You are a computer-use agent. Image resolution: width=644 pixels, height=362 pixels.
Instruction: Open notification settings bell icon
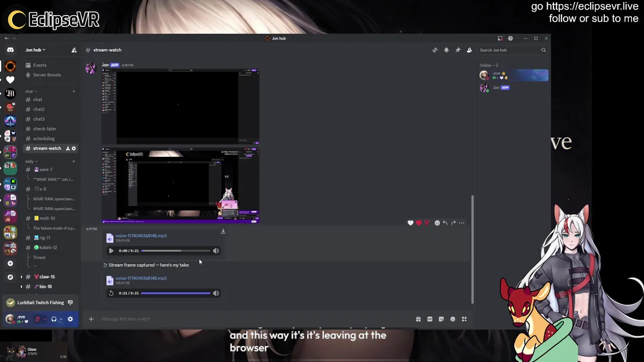[446, 50]
